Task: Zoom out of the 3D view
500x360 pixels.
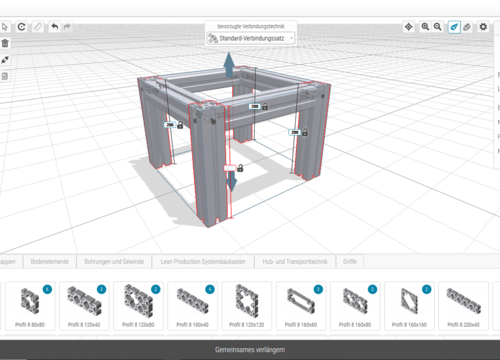Action: [x=438, y=27]
